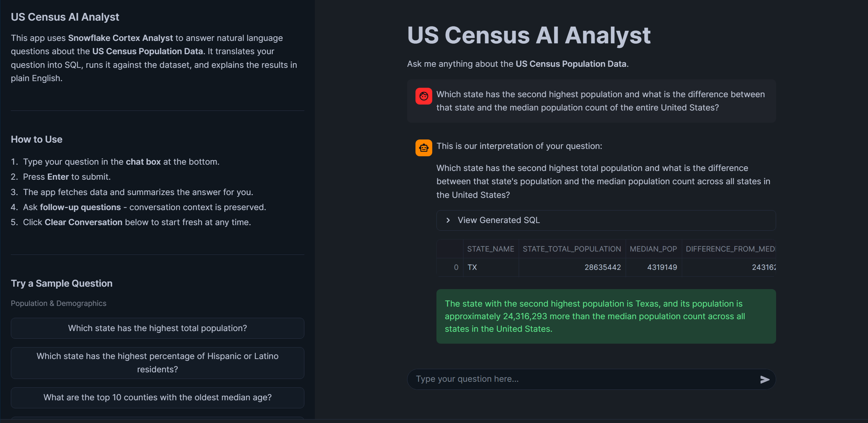Click row index 0 in the data table
868x423 pixels.
pyautogui.click(x=456, y=267)
